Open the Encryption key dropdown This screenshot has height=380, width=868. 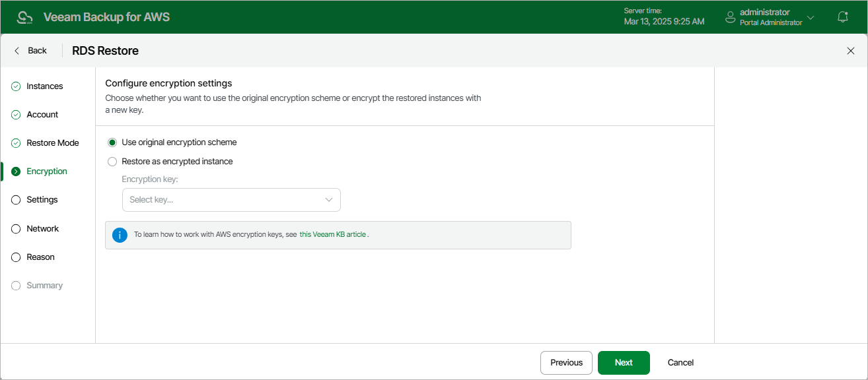coord(231,200)
